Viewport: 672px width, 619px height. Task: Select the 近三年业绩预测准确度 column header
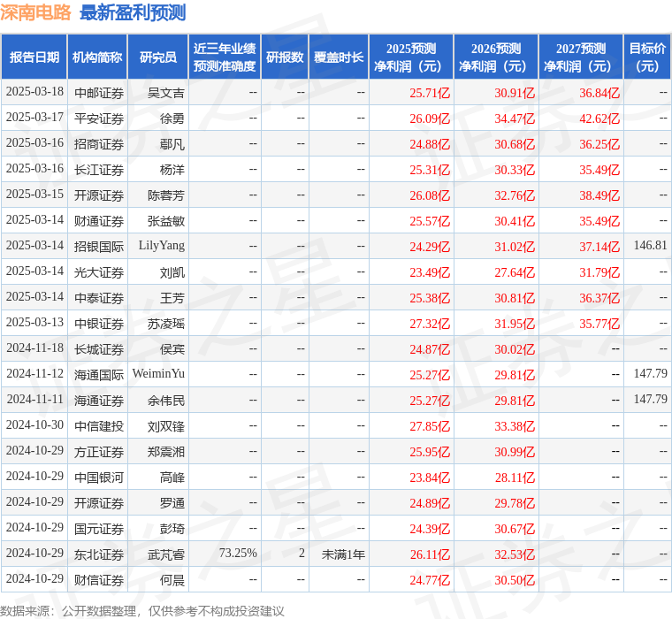(x=225, y=57)
